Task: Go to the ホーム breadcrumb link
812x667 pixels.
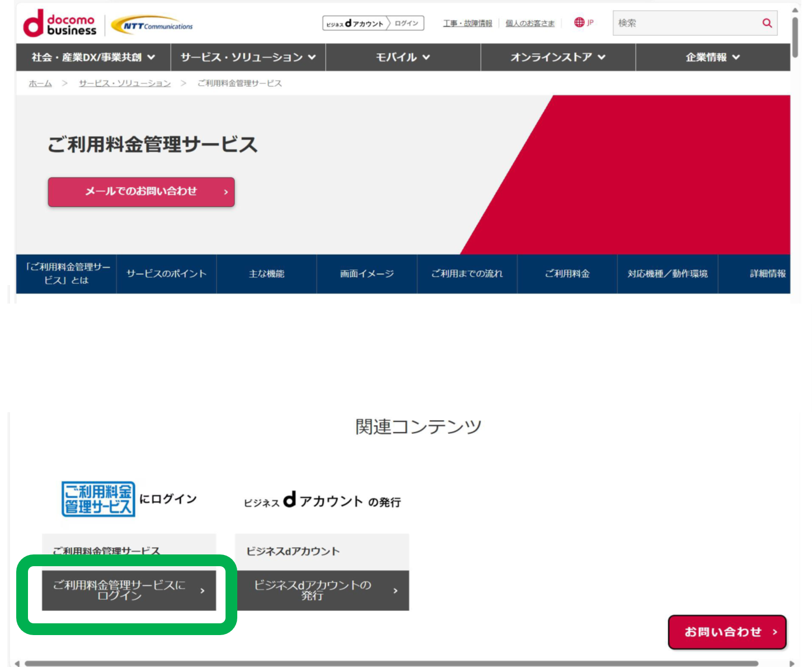Action: (40, 83)
